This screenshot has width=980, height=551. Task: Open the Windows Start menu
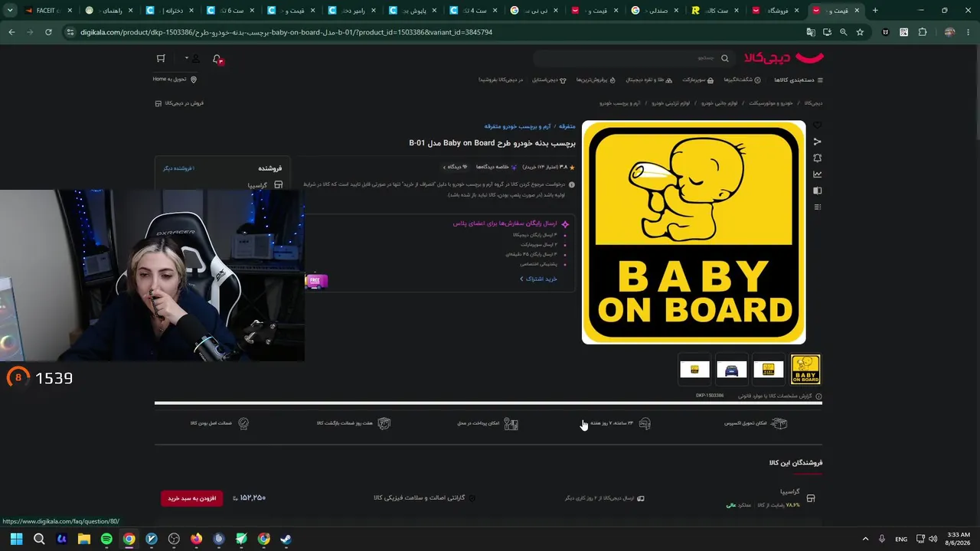pos(17,539)
